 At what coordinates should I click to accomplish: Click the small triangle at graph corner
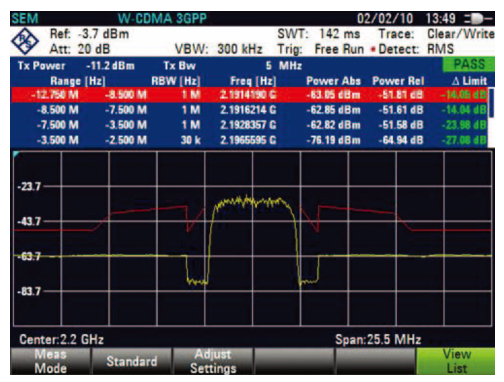coord(16,154)
